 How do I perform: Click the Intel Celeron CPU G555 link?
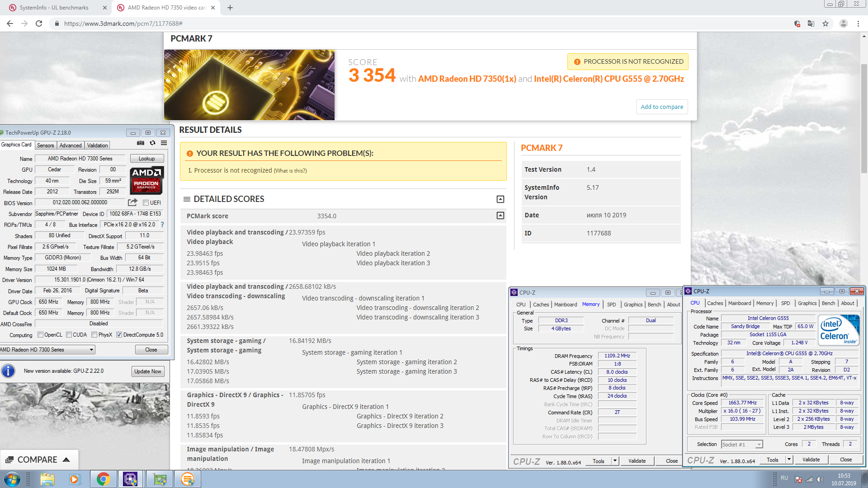pos(609,79)
